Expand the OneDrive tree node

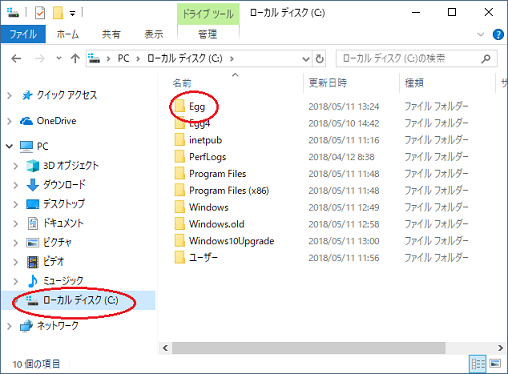(9, 121)
